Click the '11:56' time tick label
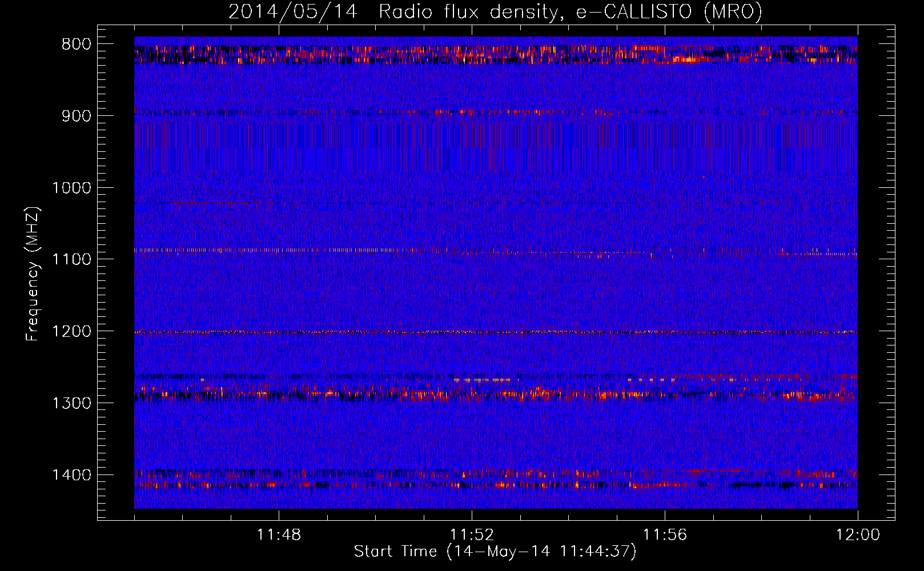This screenshot has width=924, height=571. pos(665,535)
